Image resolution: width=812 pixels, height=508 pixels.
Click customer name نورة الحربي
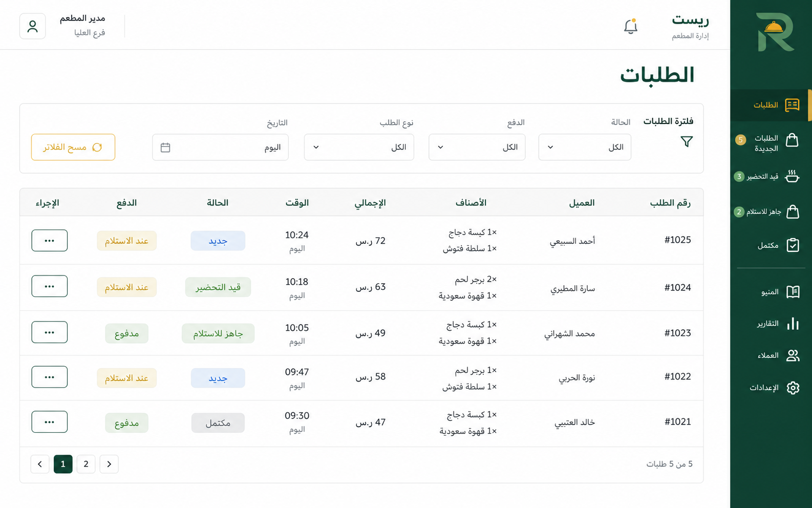576,378
